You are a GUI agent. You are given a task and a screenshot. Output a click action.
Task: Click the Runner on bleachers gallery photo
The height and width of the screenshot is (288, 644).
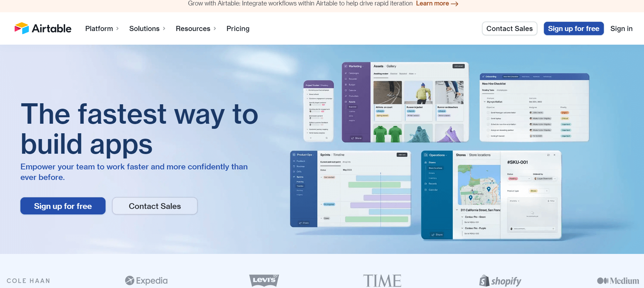449,92
